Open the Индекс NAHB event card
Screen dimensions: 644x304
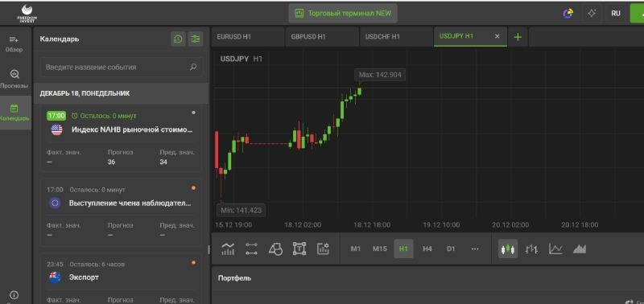[121, 138]
